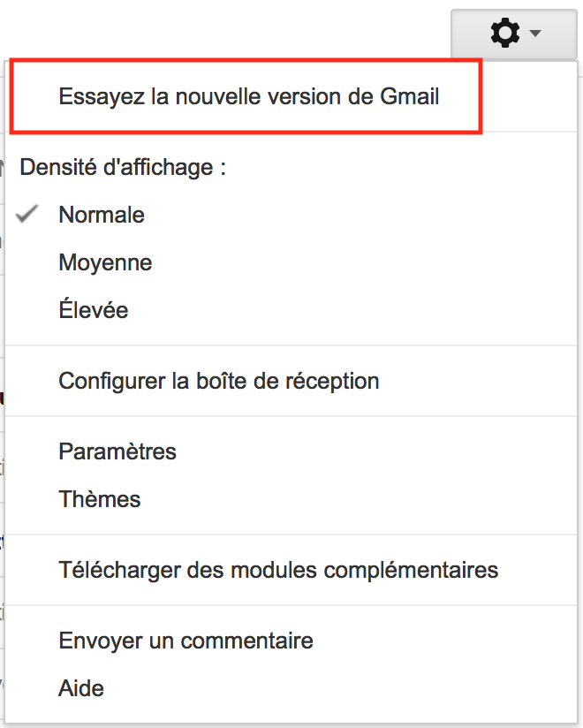Open "Configurer la boîte de réception"

pyautogui.click(x=218, y=381)
